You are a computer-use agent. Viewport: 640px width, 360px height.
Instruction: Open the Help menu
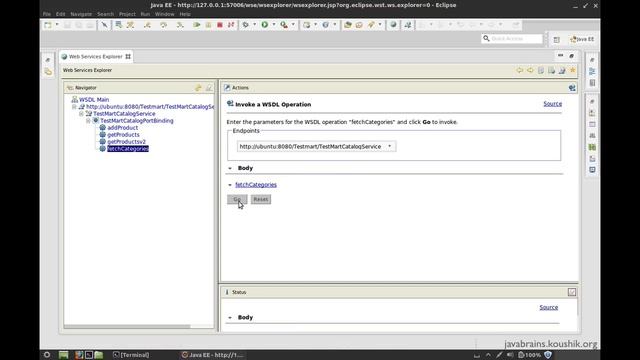click(x=185, y=14)
